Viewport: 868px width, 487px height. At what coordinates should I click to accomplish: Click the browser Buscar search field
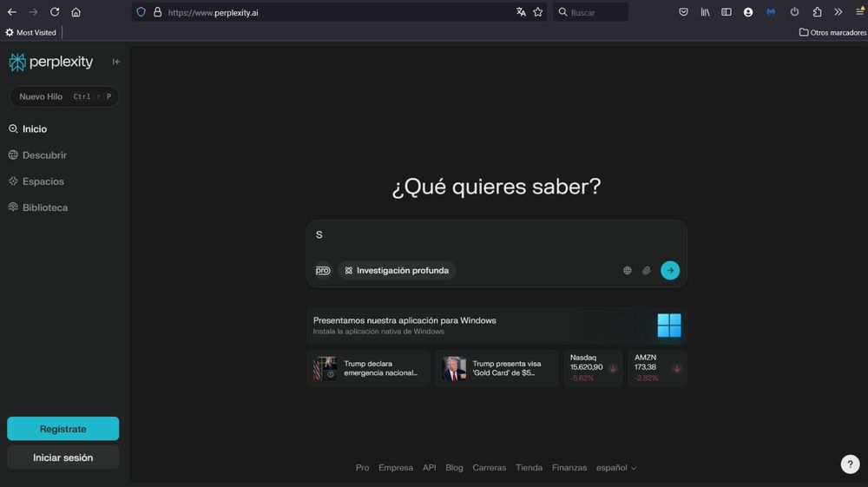click(590, 12)
